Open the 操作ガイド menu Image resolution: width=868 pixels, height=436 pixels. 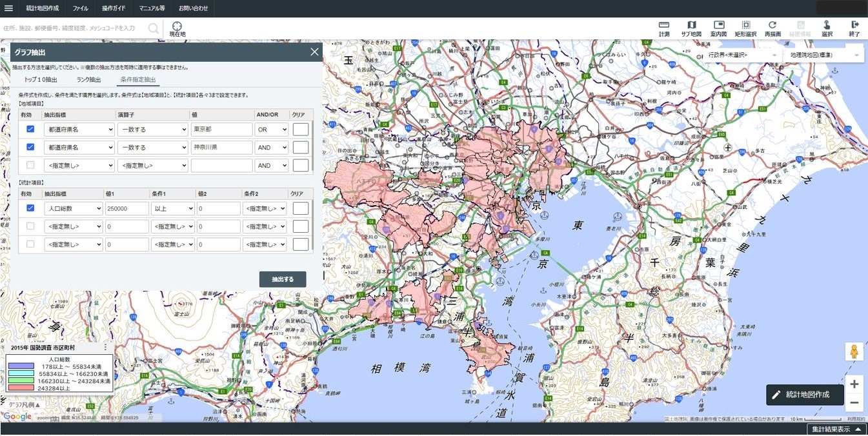(114, 8)
